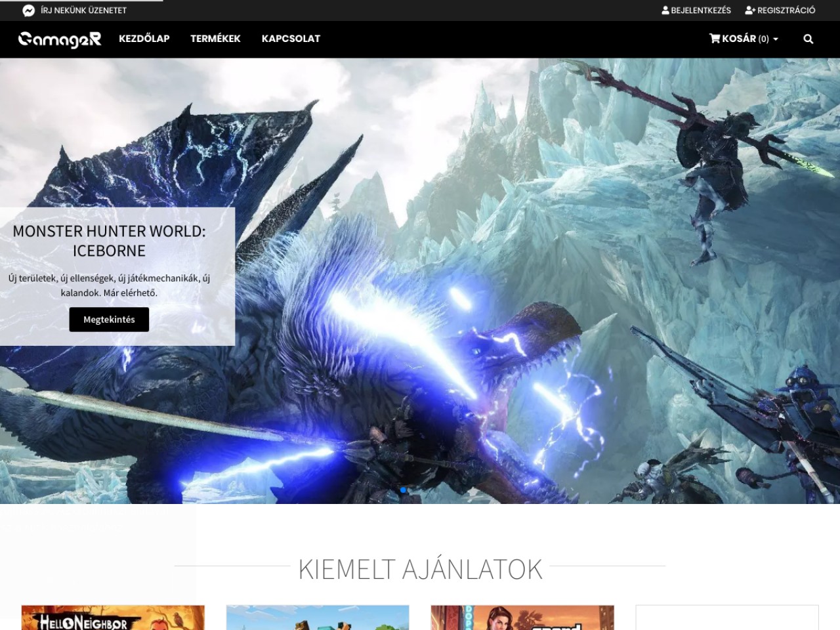This screenshot has width=840, height=630.
Task: Click the shopping cart icon
Action: tap(715, 39)
